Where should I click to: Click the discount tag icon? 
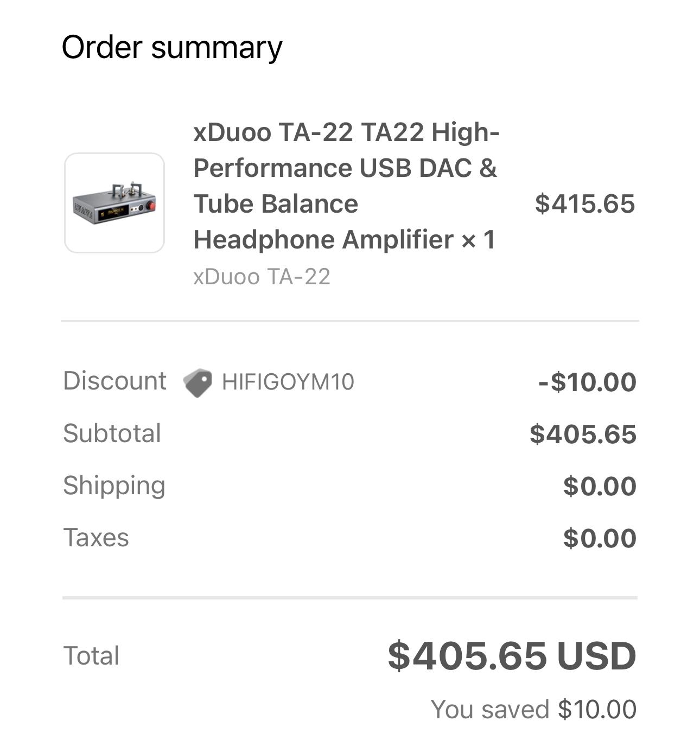[x=198, y=382]
